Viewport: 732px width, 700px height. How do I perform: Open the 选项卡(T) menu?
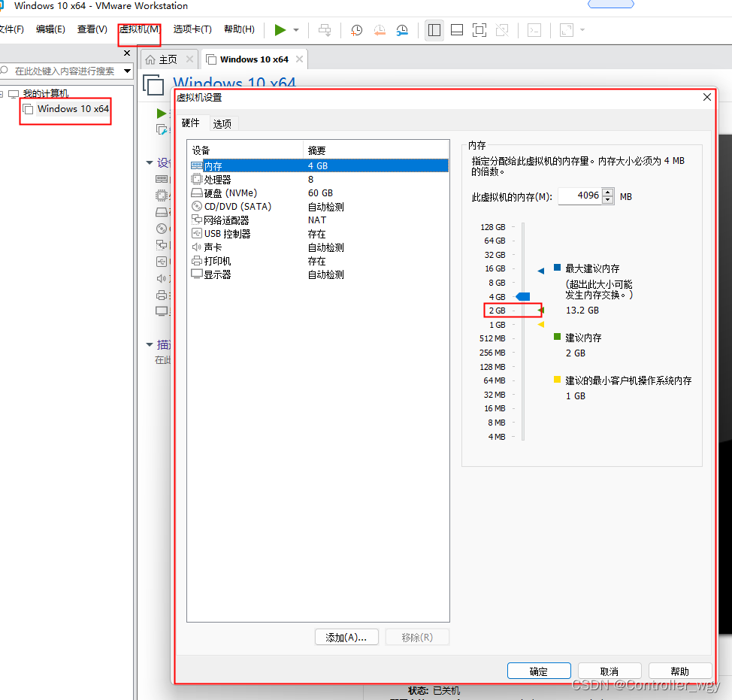point(192,29)
